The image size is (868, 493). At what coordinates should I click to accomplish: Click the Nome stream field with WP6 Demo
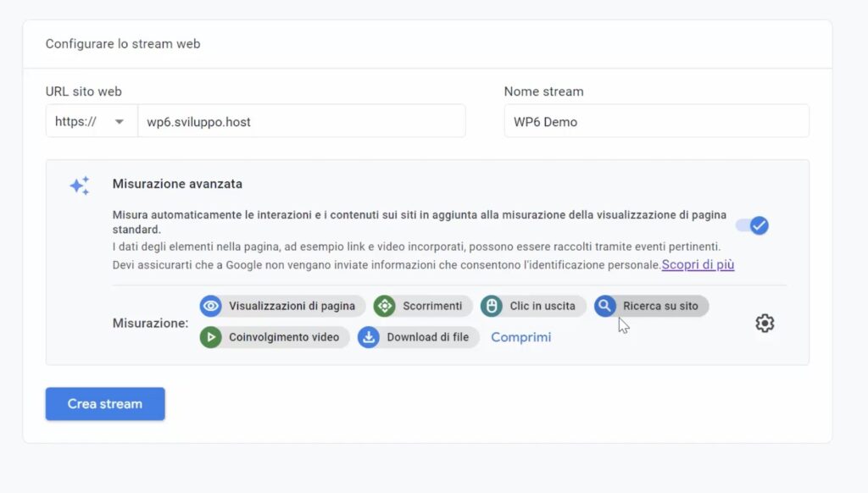click(x=656, y=121)
